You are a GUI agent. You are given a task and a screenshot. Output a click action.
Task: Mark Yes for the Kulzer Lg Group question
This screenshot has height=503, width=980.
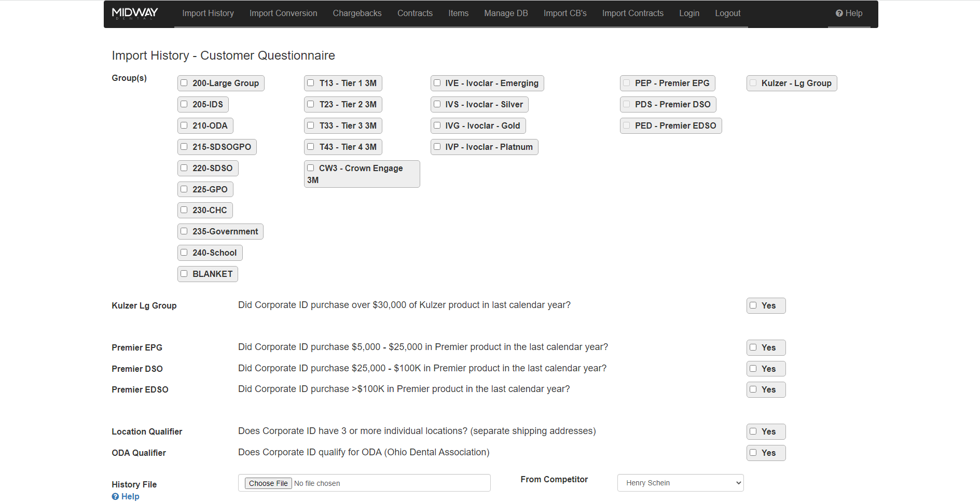coord(753,305)
